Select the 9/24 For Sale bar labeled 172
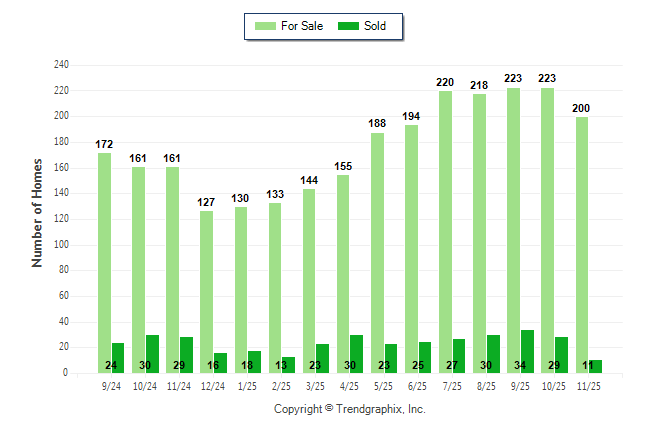Viewport: 646px width, 434px height. pyautogui.click(x=104, y=262)
